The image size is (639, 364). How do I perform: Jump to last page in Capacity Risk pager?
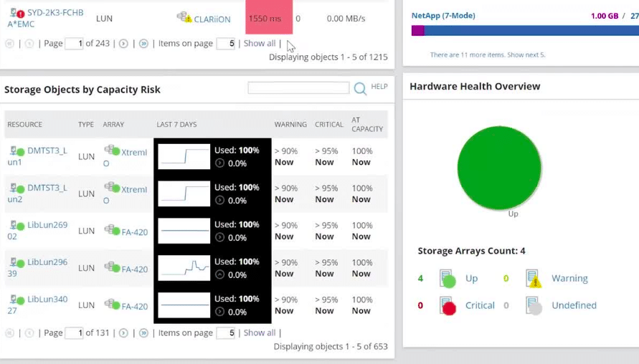143,333
